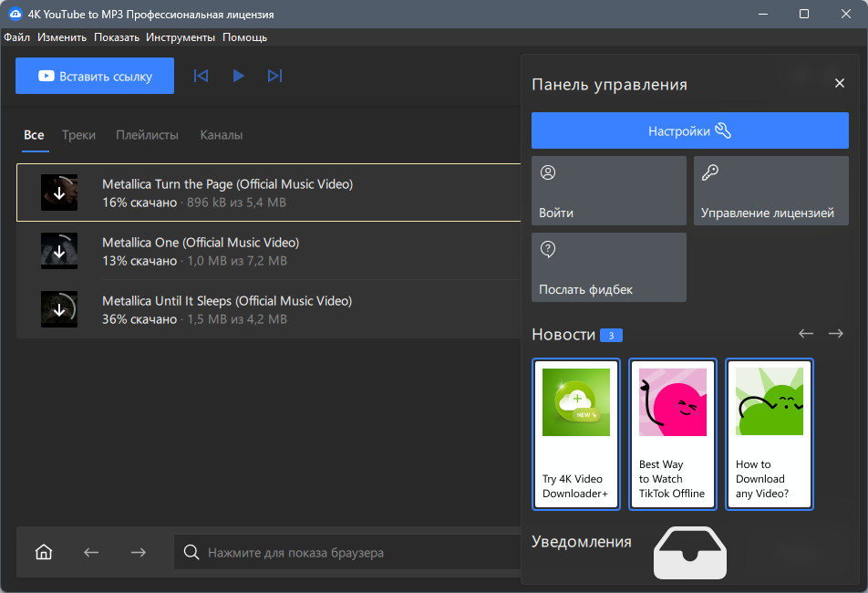The width and height of the screenshot is (868, 593).
Task: Open Управление лицензией tile
Action: click(x=771, y=191)
